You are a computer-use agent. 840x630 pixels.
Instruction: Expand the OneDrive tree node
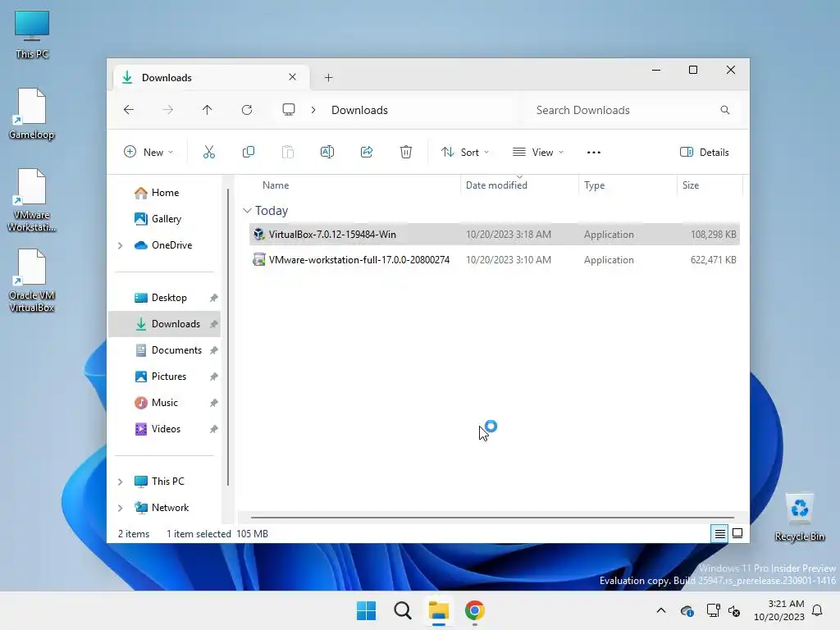[120, 245]
